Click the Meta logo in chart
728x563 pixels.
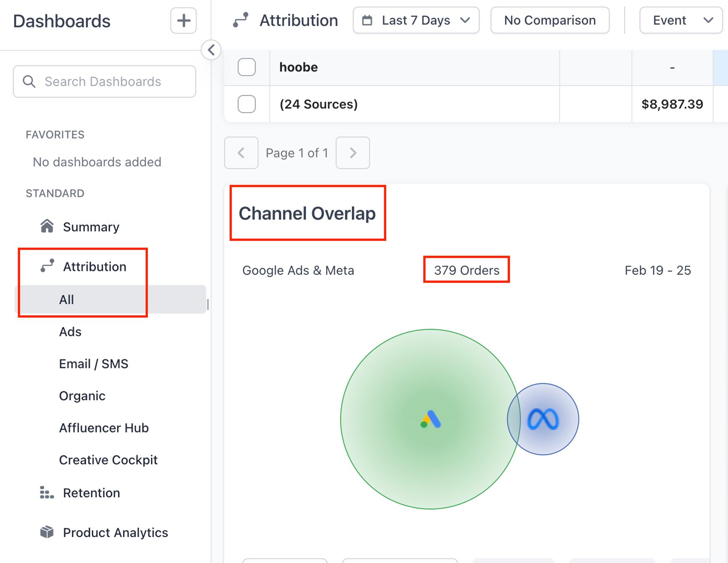tap(543, 419)
